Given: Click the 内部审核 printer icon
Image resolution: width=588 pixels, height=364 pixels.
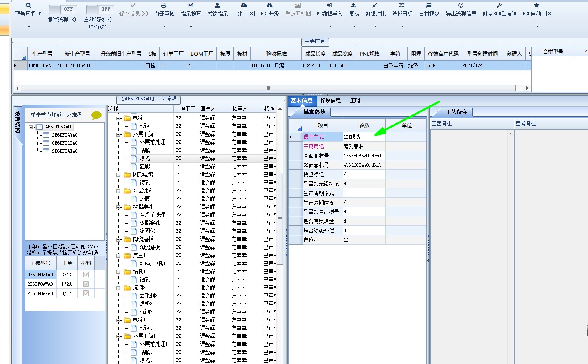Looking at the screenshot, I should coord(164,5).
